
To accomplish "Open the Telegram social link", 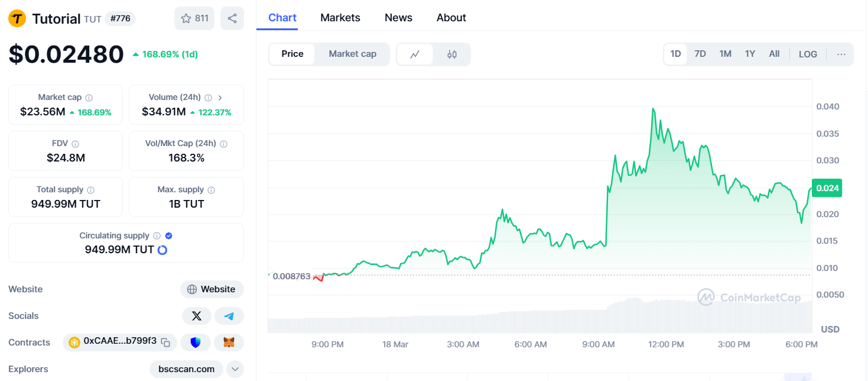I will 229,316.
